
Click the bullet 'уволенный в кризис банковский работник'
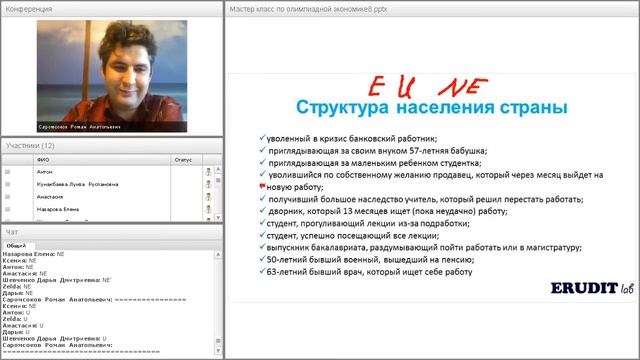click(351, 139)
